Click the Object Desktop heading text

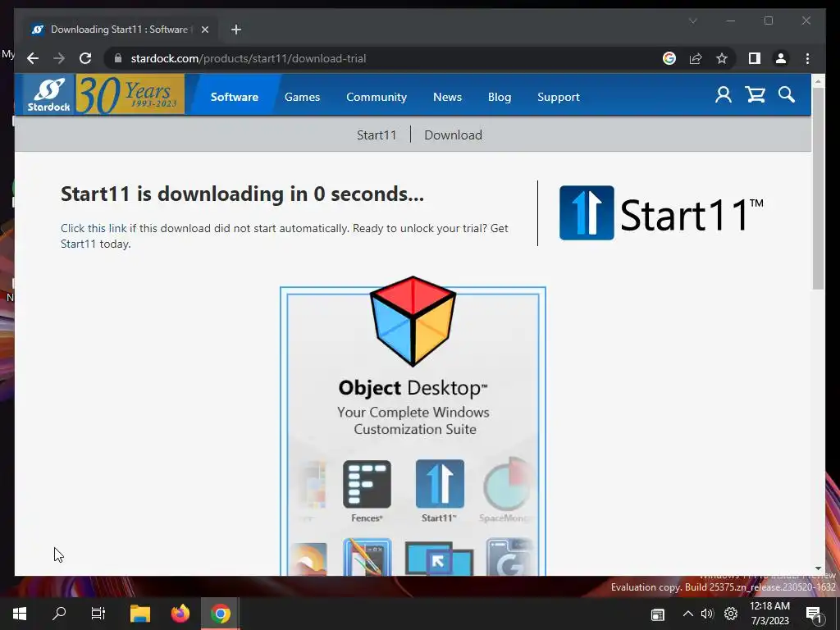click(413, 388)
